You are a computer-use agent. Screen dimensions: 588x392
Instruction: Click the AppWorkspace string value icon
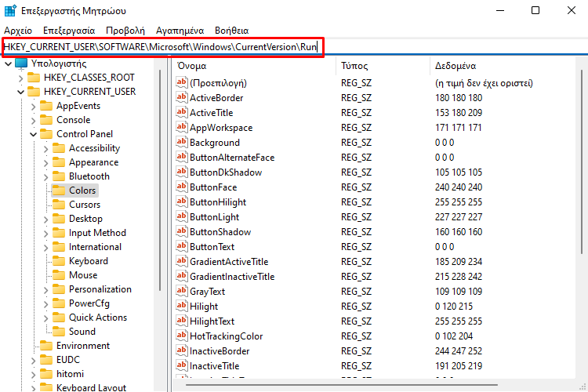click(x=182, y=127)
